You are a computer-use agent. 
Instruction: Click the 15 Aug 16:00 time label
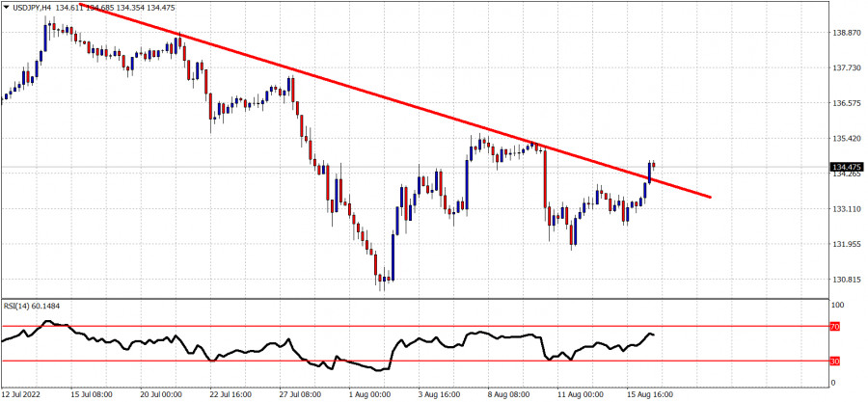(648, 395)
